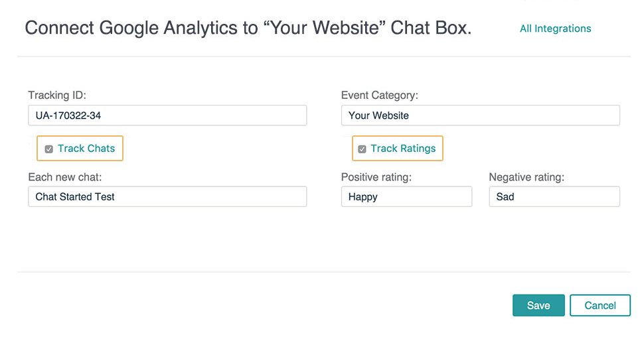
Task: Select the Negative rating field containing Sad
Action: tap(554, 196)
